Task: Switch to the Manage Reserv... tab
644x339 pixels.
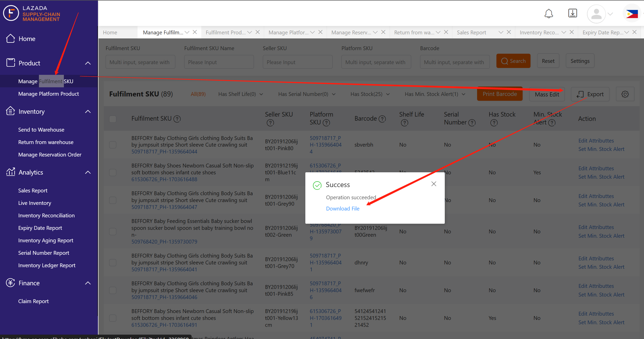Action: tap(351, 32)
